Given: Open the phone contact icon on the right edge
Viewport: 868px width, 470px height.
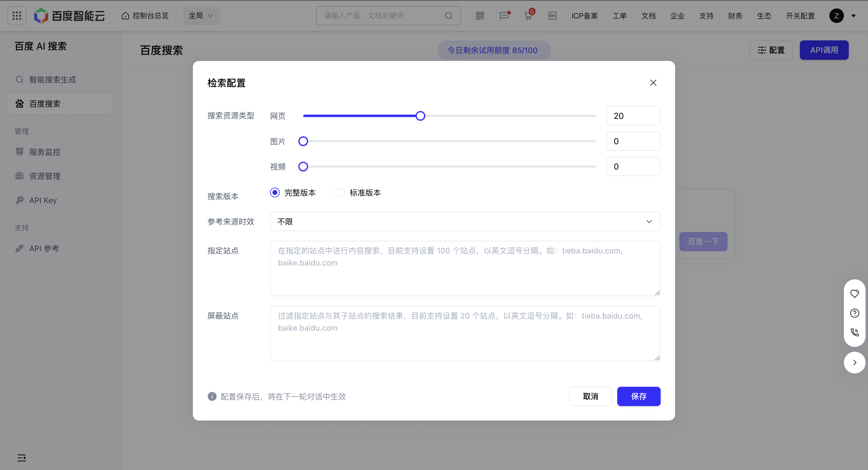Looking at the screenshot, I should [x=854, y=332].
